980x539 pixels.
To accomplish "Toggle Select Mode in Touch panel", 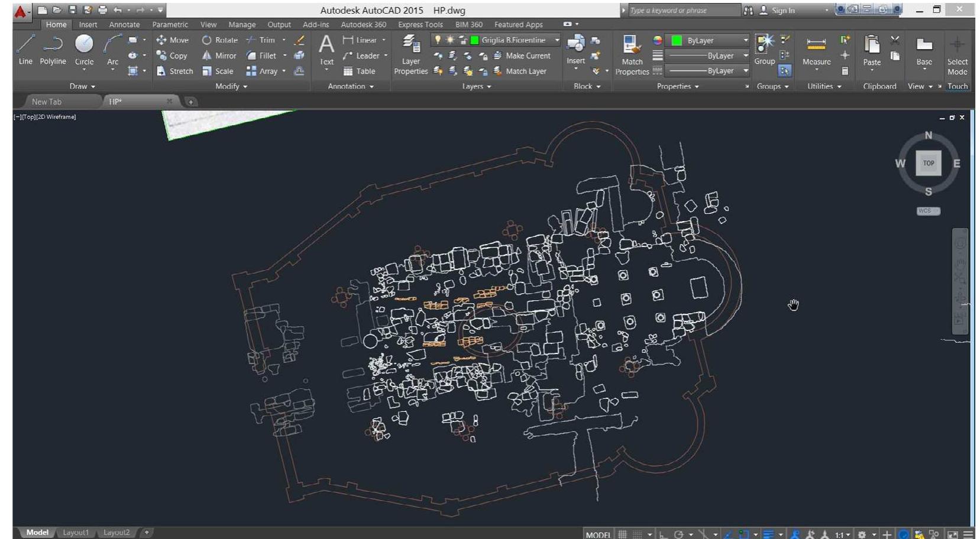I will point(957,55).
